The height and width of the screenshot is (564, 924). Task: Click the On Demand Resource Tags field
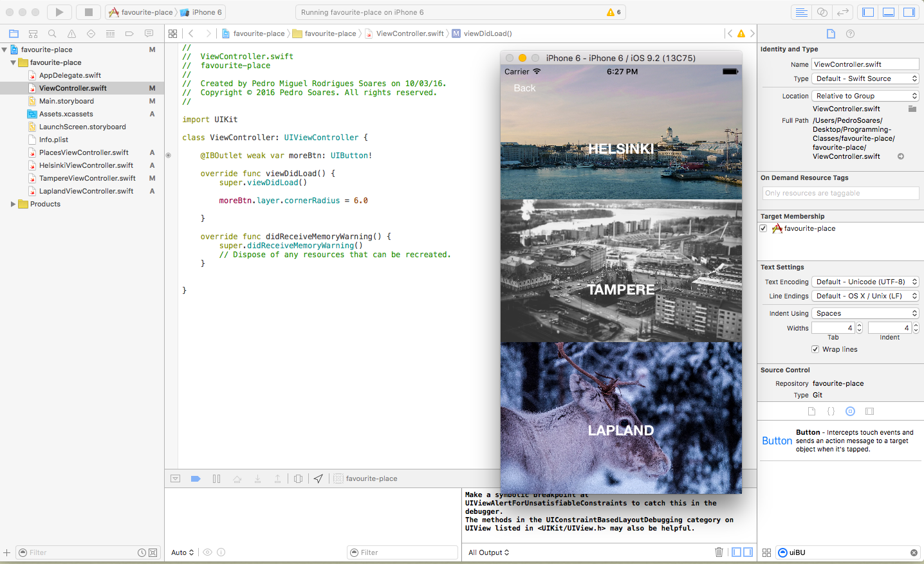841,193
